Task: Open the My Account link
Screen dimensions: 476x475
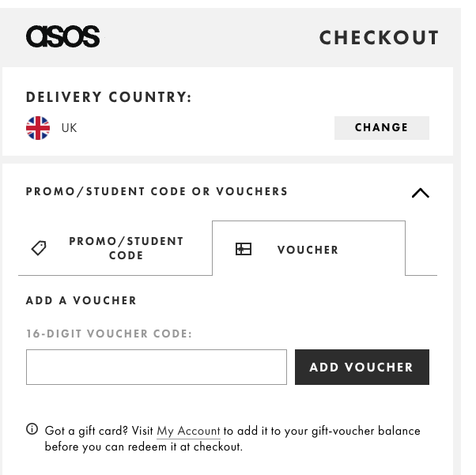Action: tap(188, 431)
